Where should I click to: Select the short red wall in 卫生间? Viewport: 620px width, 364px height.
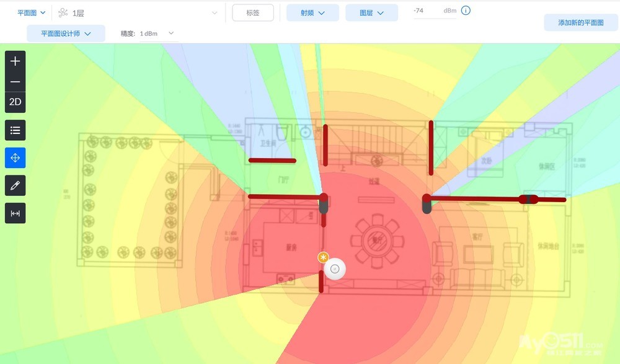pos(272,161)
